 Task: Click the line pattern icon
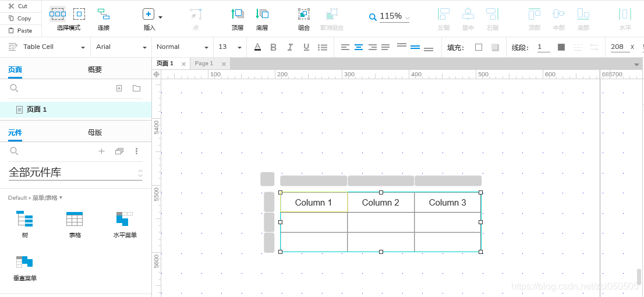click(578, 47)
